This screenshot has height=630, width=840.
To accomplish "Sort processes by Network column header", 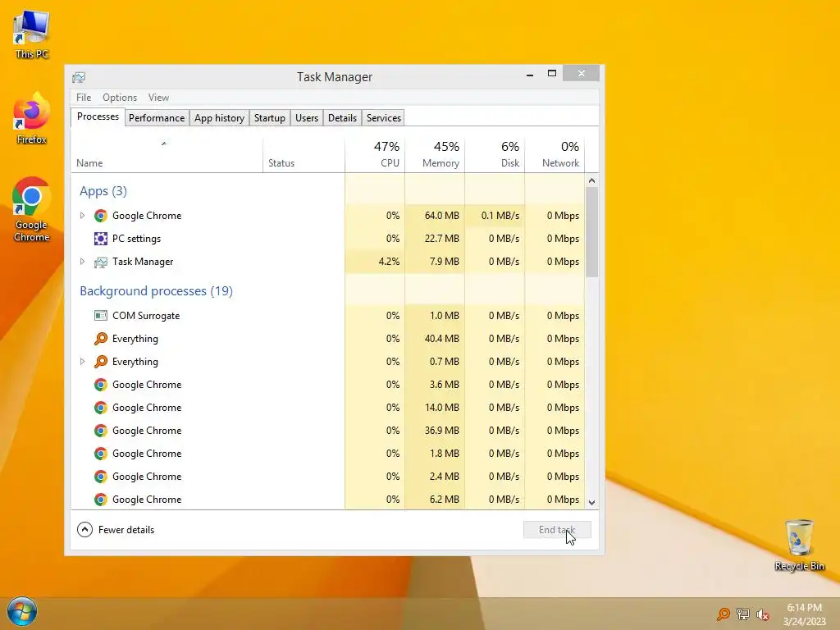I will pos(555,154).
